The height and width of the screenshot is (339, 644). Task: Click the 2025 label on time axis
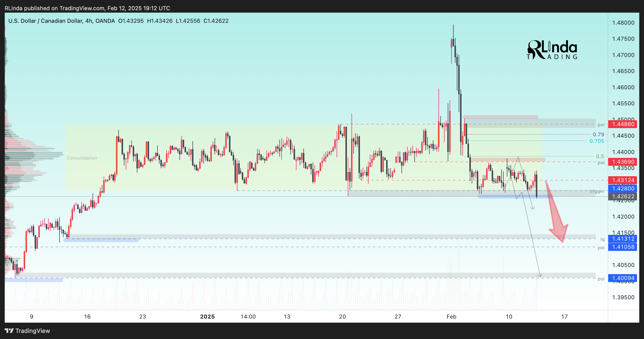208,316
